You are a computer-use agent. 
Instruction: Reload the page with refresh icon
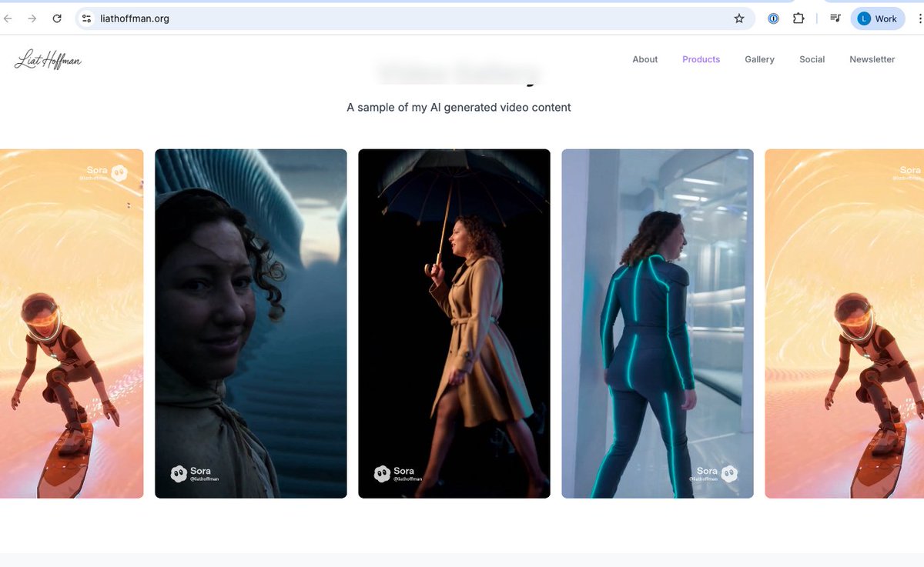point(57,18)
